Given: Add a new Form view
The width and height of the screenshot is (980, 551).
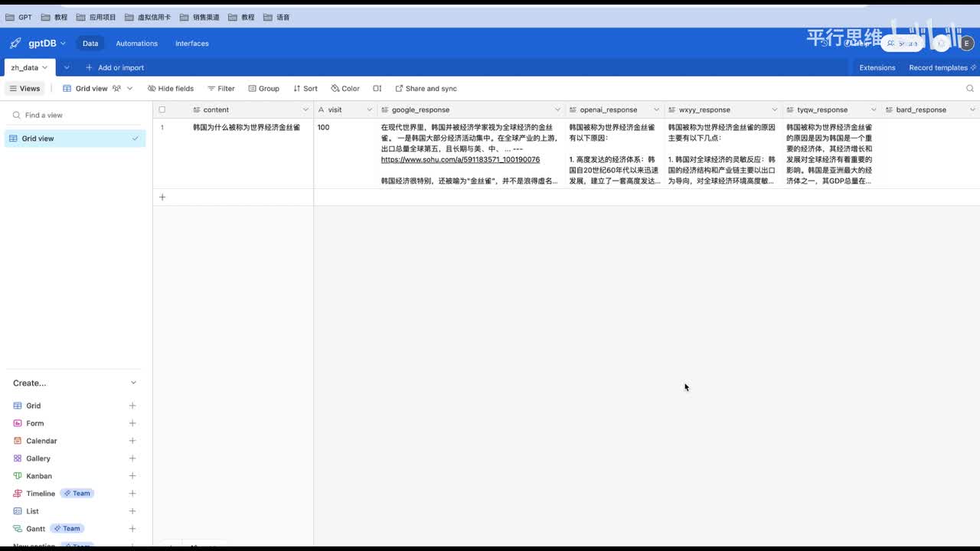Looking at the screenshot, I should pyautogui.click(x=132, y=423).
